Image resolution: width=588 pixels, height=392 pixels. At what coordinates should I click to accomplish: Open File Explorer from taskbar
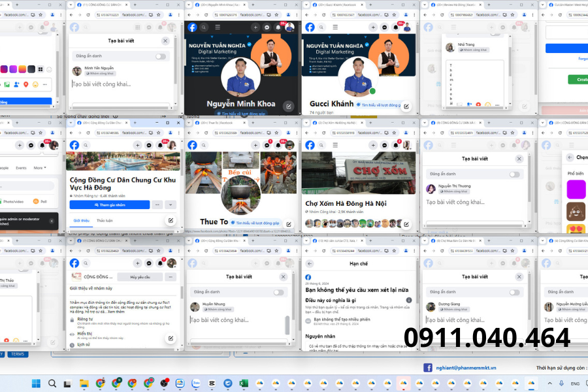pyautogui.click(x=84, y=383)
